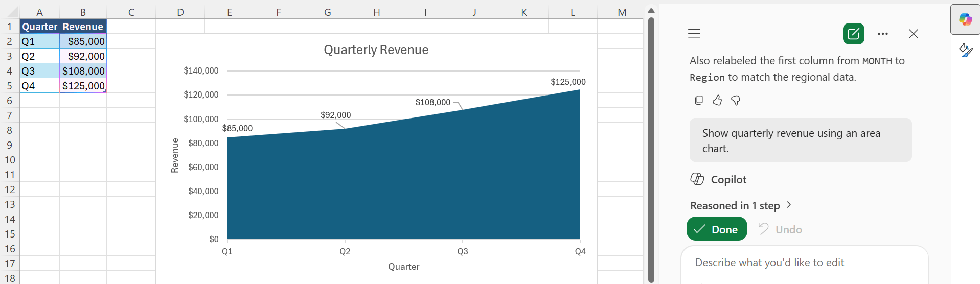Give thumbs up to the response
This screenshot has height=284, width=980.
(717, 100)
